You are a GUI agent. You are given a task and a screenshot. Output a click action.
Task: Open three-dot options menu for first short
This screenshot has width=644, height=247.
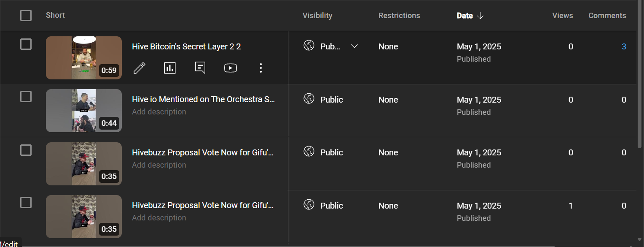pyautogui.click(x=261, y=68)
